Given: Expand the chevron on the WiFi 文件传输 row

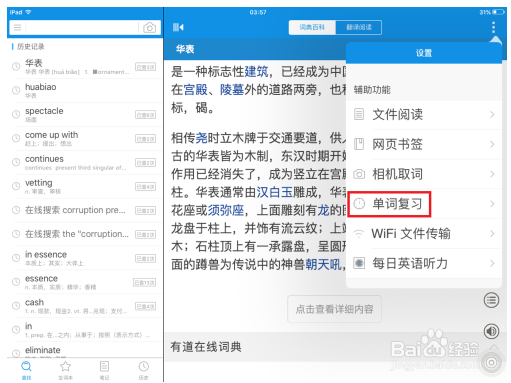Looking at the screenshot, I should point(492,234).
